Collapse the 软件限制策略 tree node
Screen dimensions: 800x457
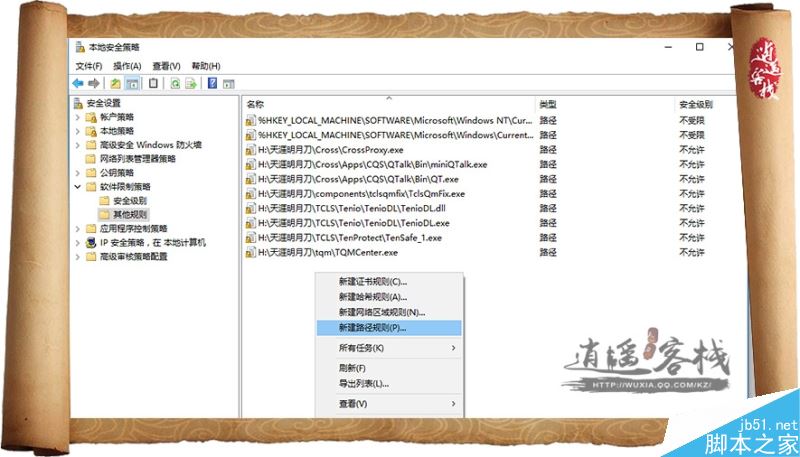pyautogui.click(x=78, y=187)
